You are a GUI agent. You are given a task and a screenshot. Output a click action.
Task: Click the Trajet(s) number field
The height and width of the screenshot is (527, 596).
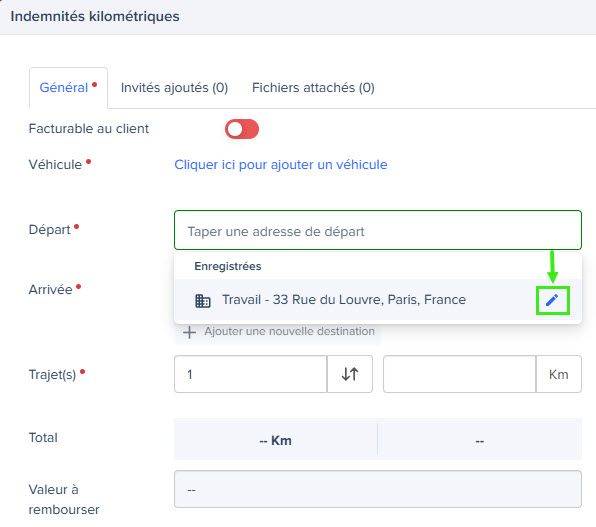pos(251,374)
